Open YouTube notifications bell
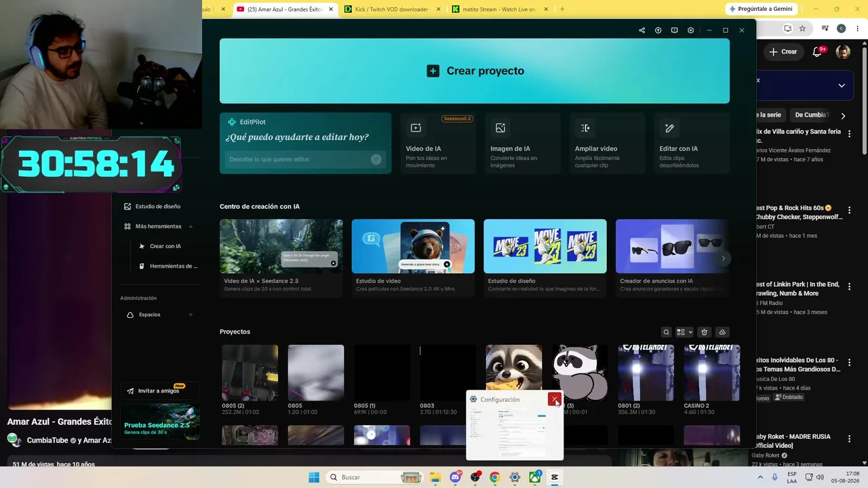 (817, 52)
